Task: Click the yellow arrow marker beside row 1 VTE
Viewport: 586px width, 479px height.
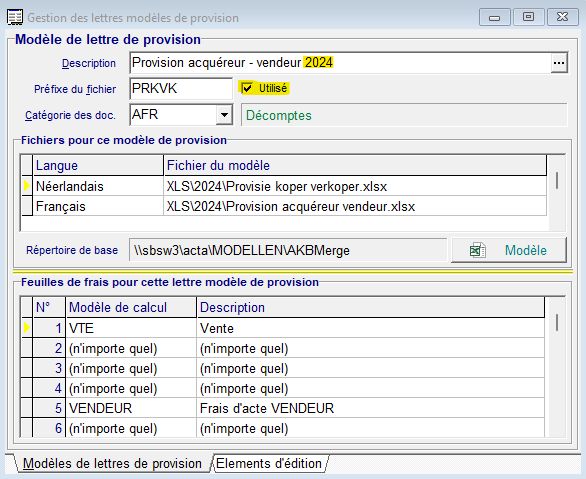Action: [x=27, y=328]
